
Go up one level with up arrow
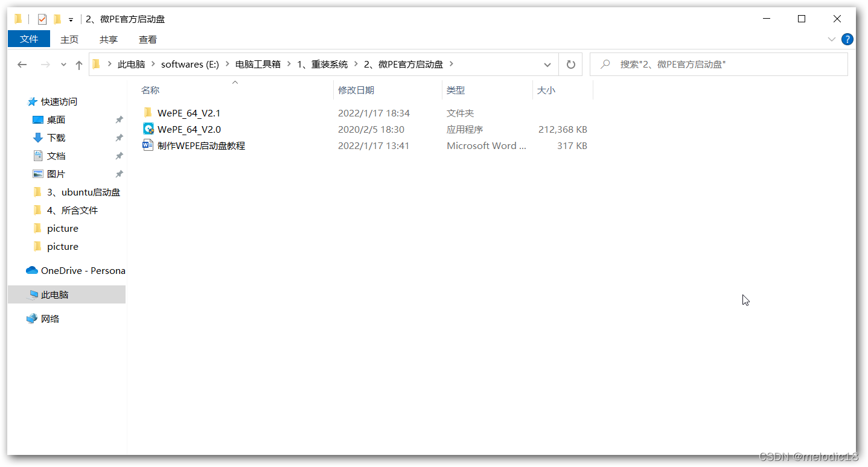tap(79, 65)
